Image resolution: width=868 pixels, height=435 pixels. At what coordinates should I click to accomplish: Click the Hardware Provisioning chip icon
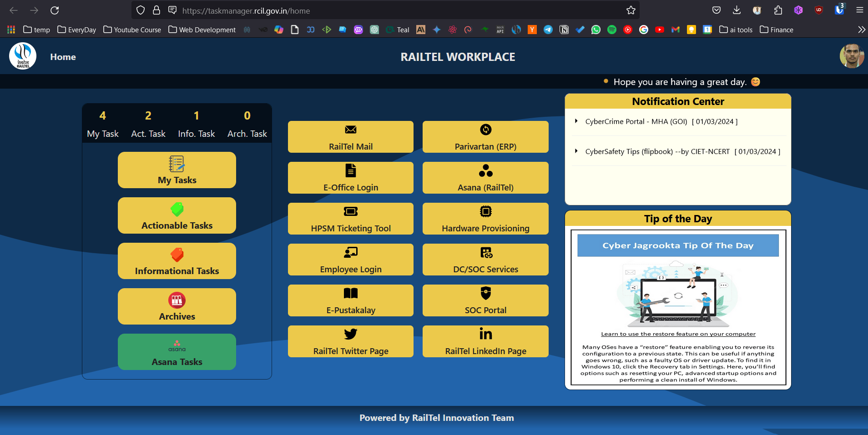485,212
